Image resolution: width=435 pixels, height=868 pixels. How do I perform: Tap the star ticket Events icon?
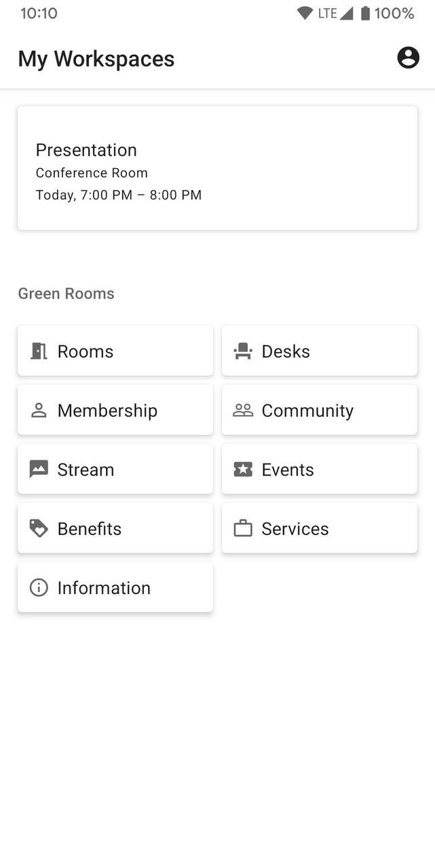coord(243,469)
